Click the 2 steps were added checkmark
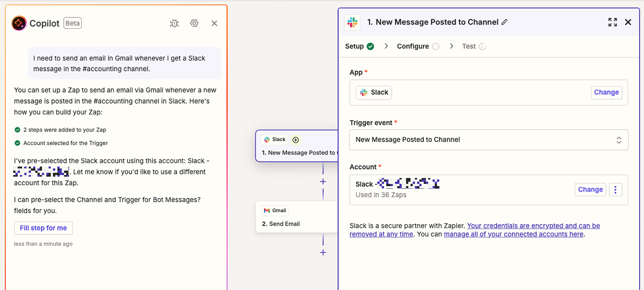Viewport: 644px width, 290px height. 17,130
